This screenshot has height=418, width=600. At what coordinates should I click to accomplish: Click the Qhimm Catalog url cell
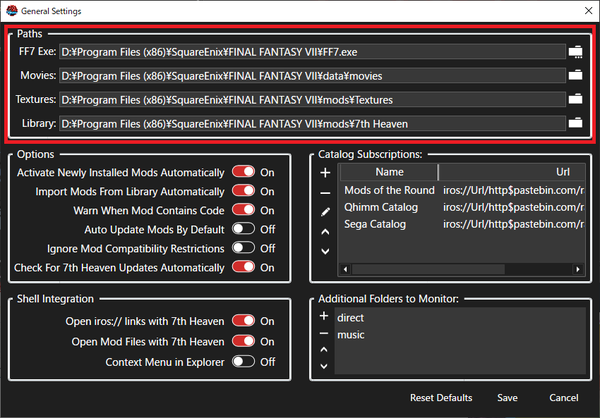click(514, 207)
